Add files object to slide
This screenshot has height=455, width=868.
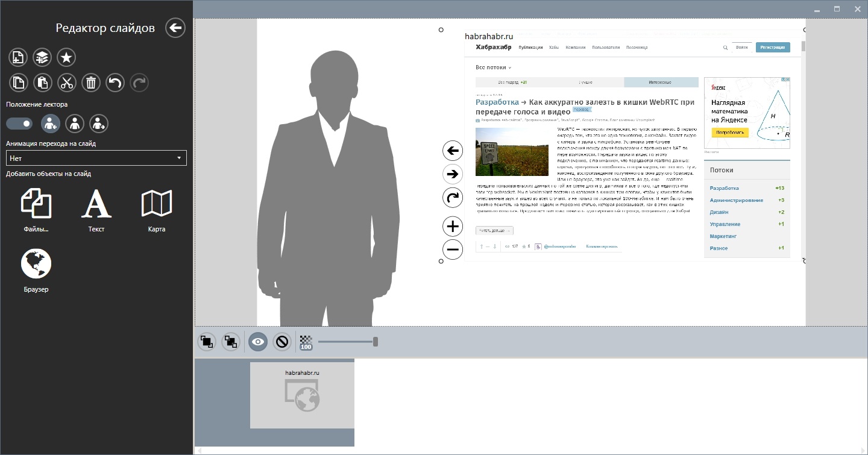point(36,210)
